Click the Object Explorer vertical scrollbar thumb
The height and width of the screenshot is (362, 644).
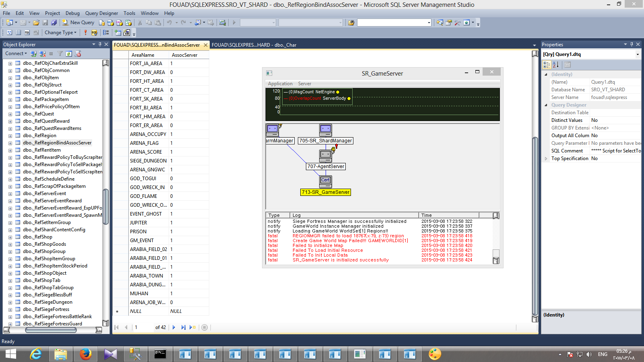105,207
